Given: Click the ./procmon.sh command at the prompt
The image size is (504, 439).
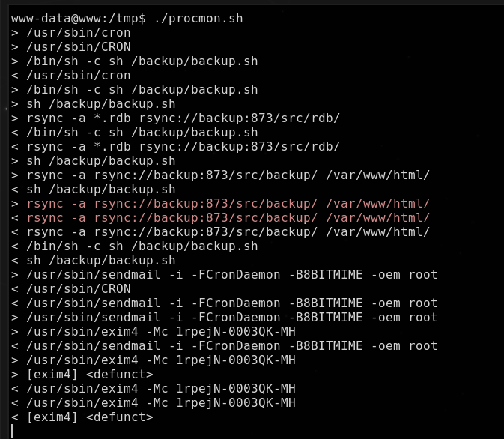Looking at the screenshot, I should [198, 19].
